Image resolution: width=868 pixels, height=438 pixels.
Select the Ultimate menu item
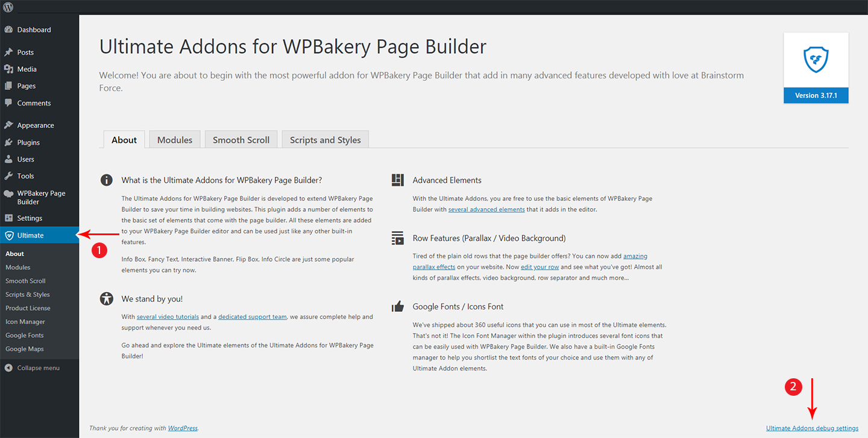coord(39,235)
